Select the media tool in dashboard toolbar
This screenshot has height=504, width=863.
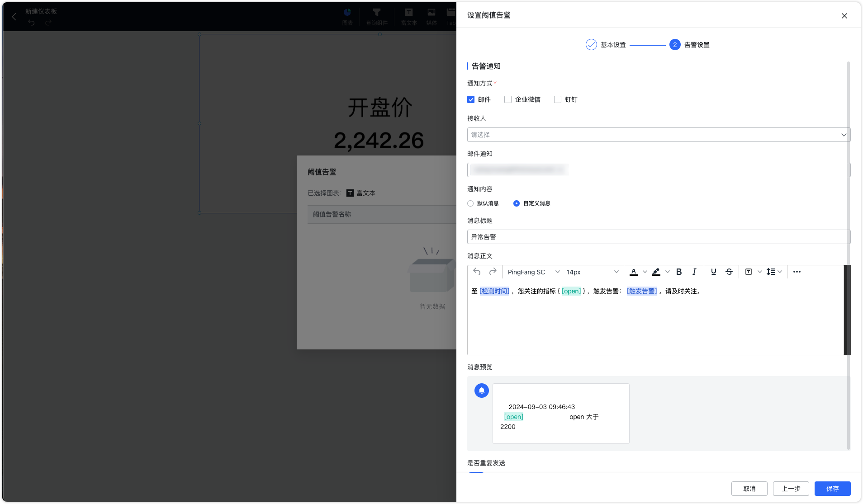431,17
